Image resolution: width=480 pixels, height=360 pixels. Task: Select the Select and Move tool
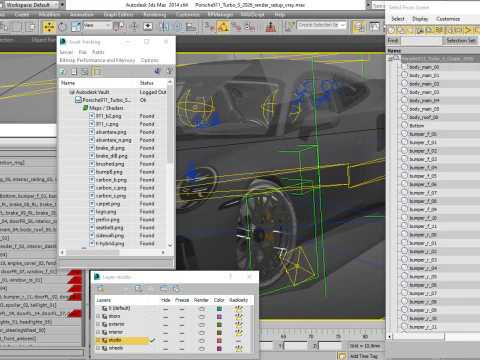coord(49,27)
